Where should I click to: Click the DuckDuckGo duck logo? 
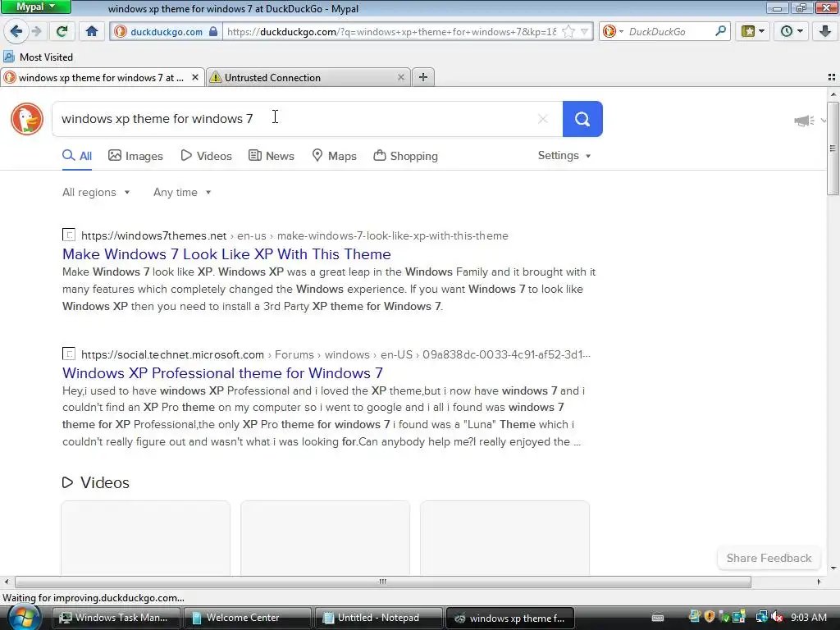(27, 119)
